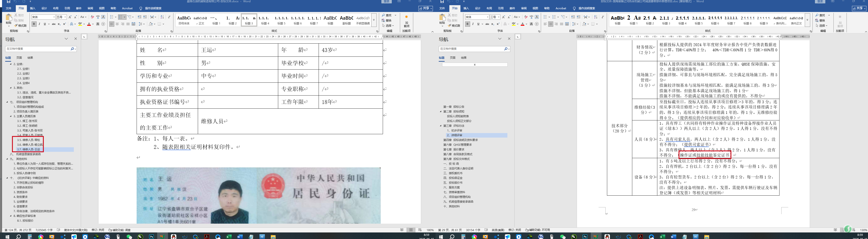Viewport: 868px width, 239px height.
Task: Switch to 页面 tab in 投标文件 navigation pane
Action: coord(19,58)
